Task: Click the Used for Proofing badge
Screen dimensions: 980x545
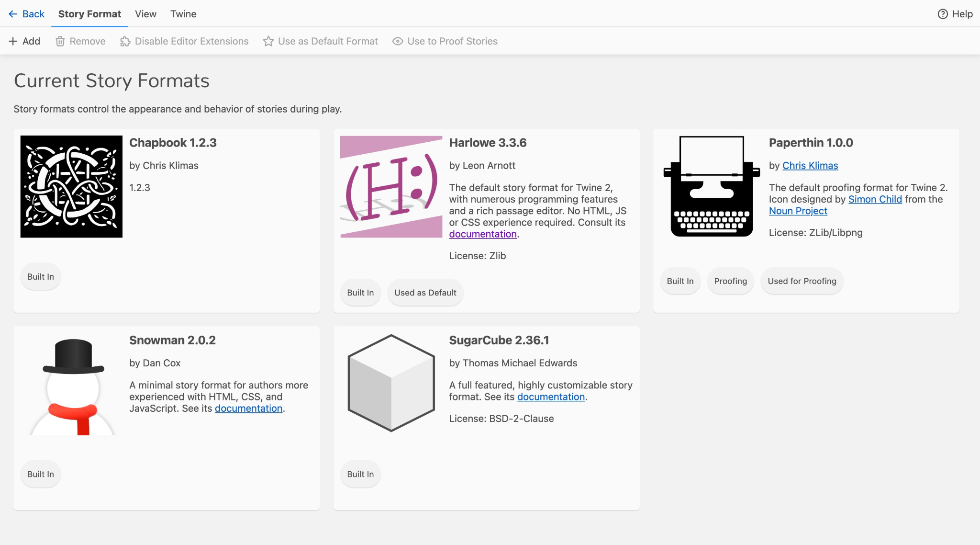Action: [x=802, y=281]
